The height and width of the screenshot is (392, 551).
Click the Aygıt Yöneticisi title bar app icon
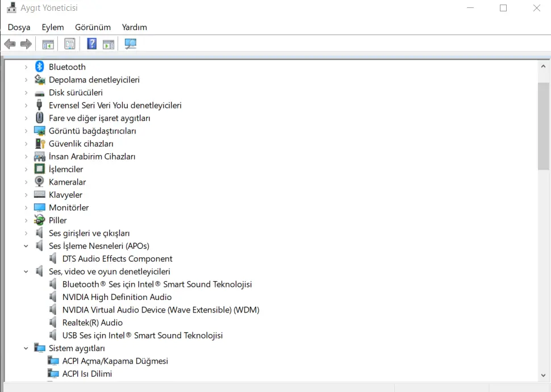pos(11,7)
